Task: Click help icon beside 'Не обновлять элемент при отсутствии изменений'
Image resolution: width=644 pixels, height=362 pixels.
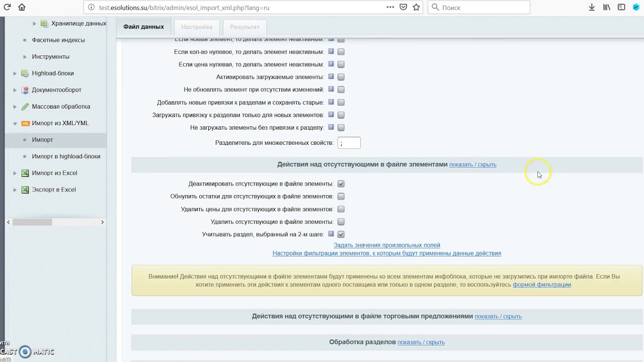Action: coord(331,89)
